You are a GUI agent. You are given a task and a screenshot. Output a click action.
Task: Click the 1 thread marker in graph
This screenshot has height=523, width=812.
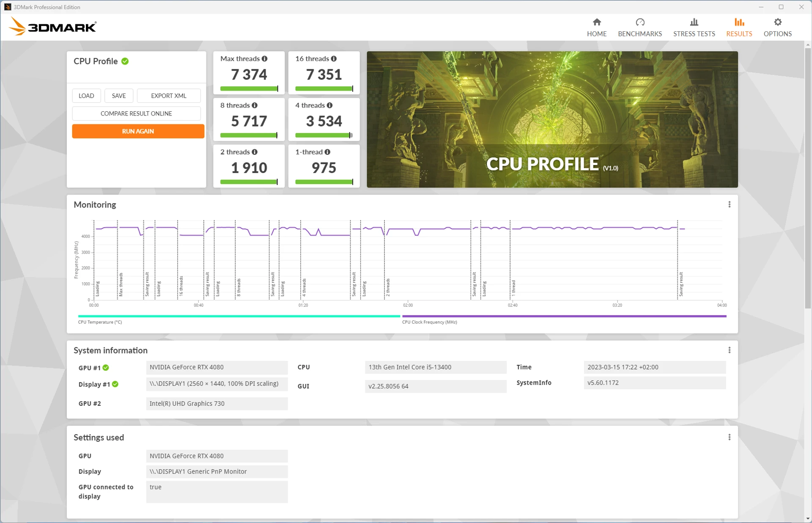click(513, 288)
